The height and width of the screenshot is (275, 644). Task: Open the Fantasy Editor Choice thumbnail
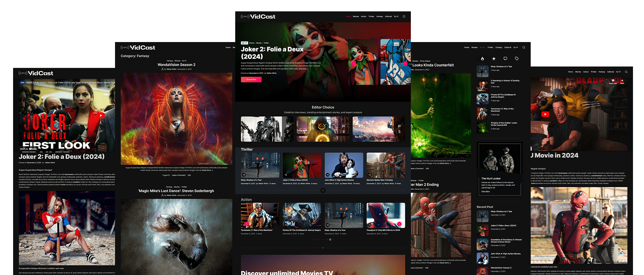coord(267,129)
